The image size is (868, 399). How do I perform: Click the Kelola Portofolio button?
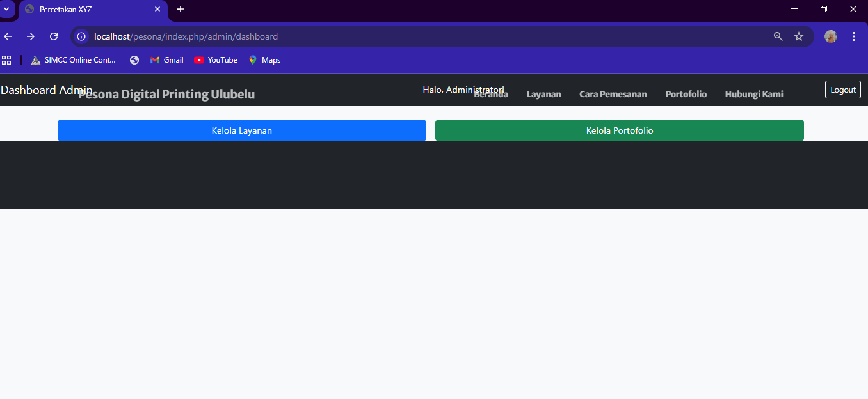click(x=619, y=130)
